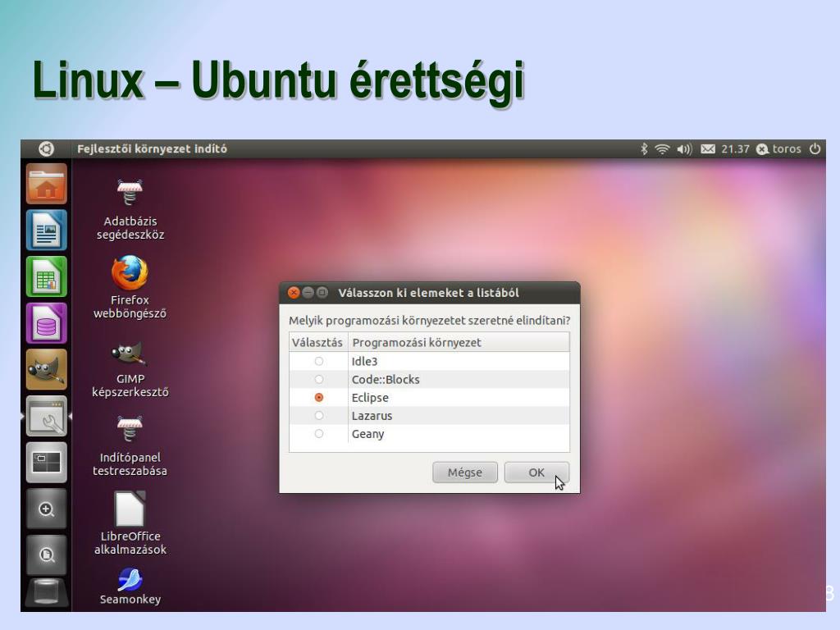This screenshot has height=630, width=840.
Task: Click the 21.37 clock in panel
Action: pos(735,149)
